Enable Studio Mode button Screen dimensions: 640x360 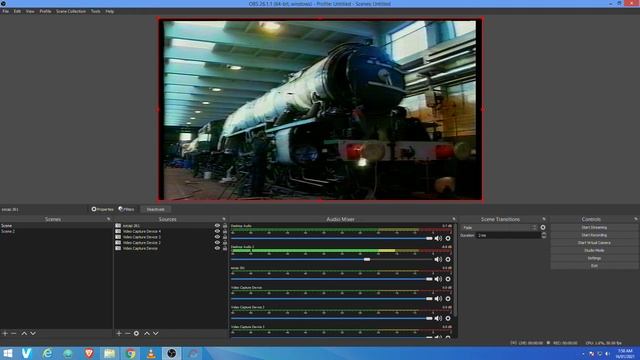(x=594, y=251)
